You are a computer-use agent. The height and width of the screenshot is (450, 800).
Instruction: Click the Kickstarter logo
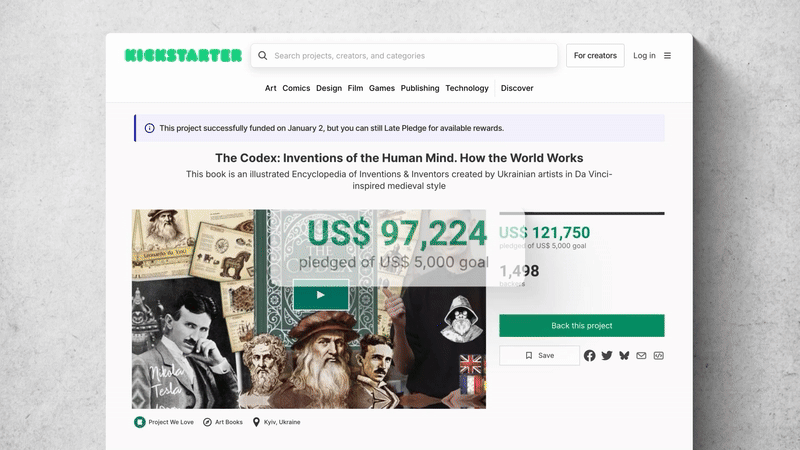click(183, 56)
